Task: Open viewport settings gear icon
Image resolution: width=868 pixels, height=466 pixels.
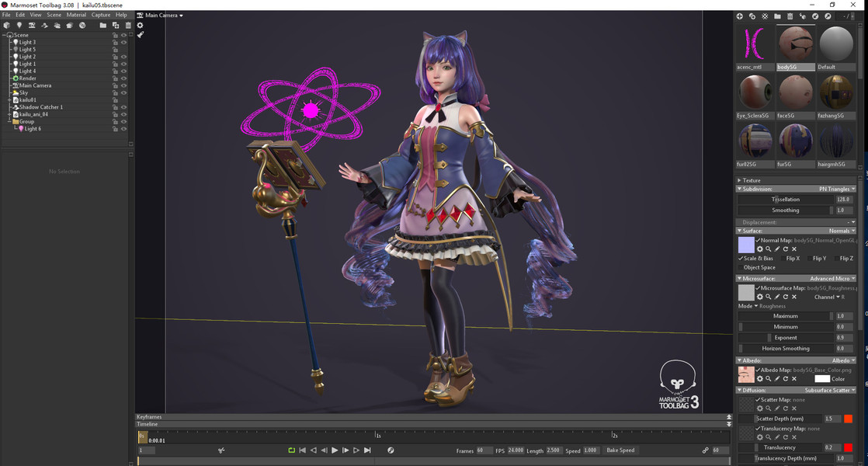Action: click(x=140, y=26)
